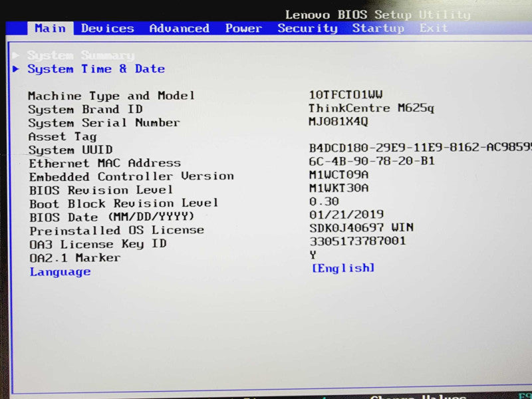Switch to the Main tab
The height and width of the screenshot is (399, 532).
(x=51, y=28)
